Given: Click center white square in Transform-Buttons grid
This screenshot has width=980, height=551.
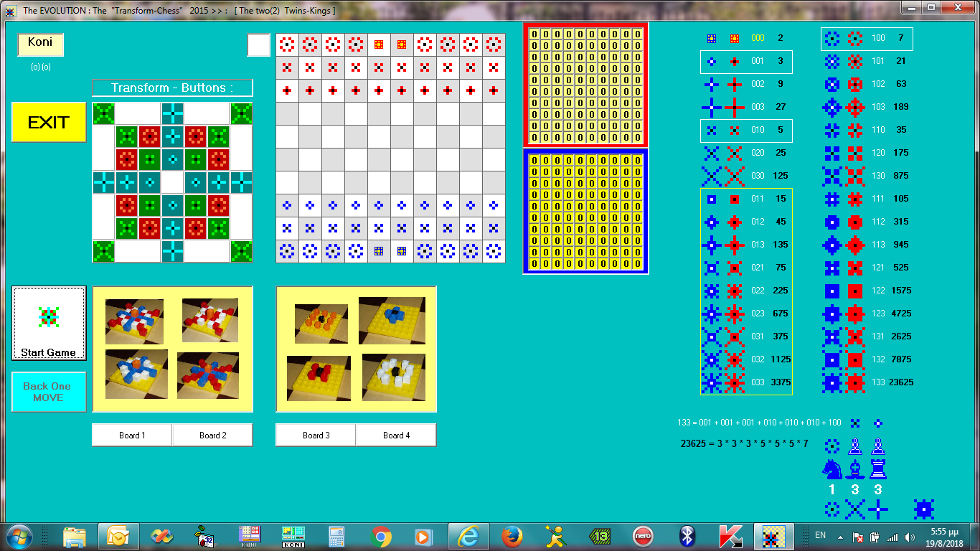Looking at the screenshot, I should pos(172,182).
